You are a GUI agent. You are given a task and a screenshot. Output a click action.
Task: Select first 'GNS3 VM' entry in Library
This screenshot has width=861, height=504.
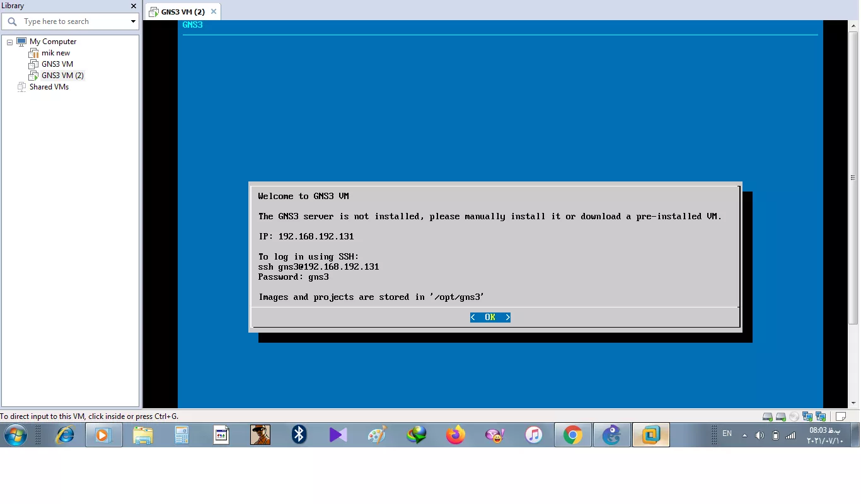[57, 64]
